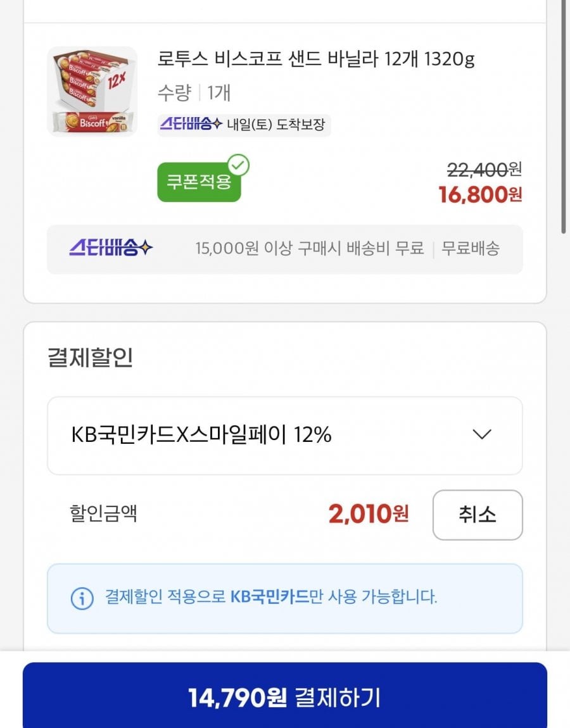Expand the KB국민카드X스마일페이 12% dropdown
Viewport: 570px width, 728px height.
(285, 436)
